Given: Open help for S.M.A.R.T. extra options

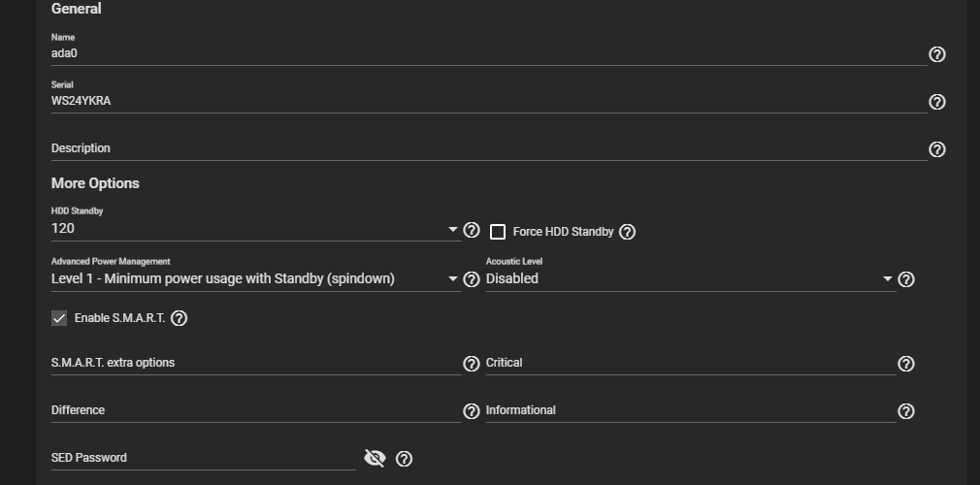Looking at the screenshot, I should (472, 364).
